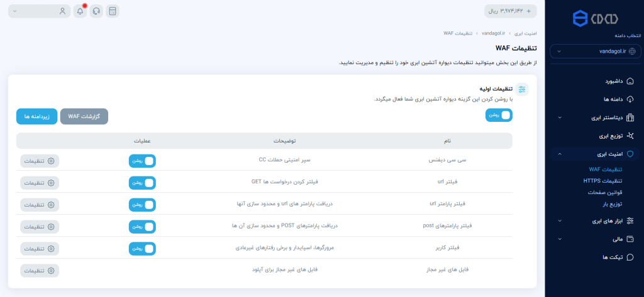Click the Arvan logo in the sidebar
The width and height of the screenshot is (644, 297).
pos(594,18)
